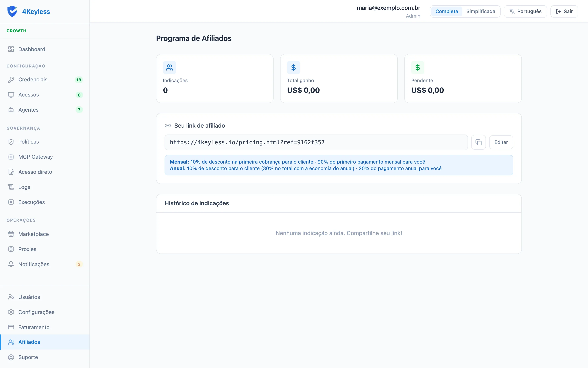Screen dimensions: 588x368
Task: Open the Dashboard grid icon
Action: [11, 49]
